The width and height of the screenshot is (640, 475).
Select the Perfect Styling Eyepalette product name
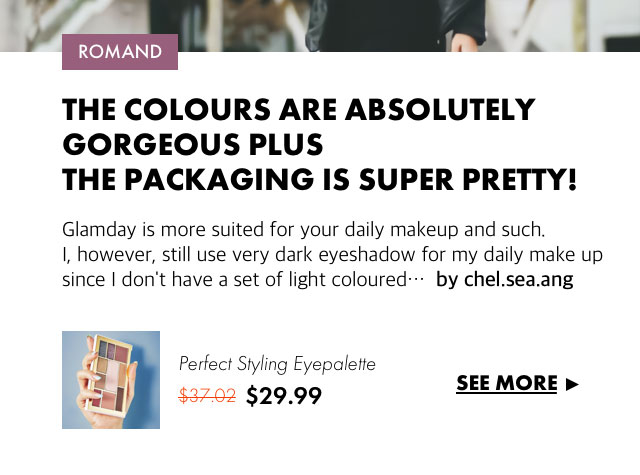(277, 364)
